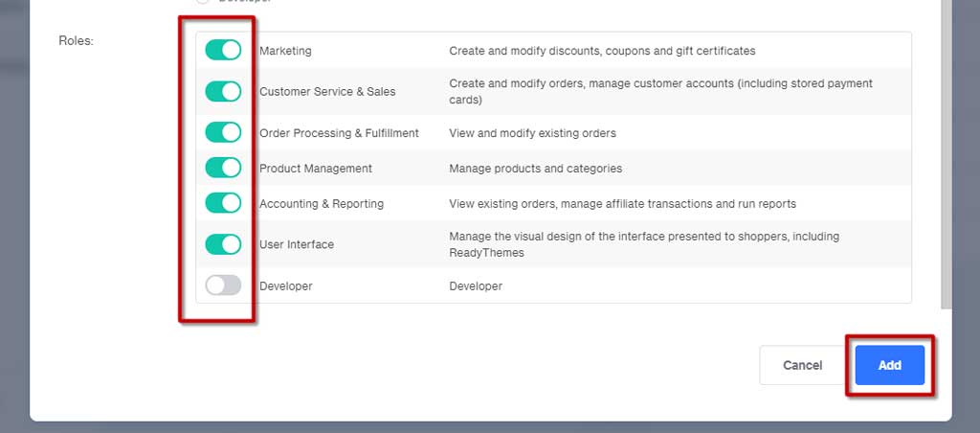This screenshot has height=433, width=980.
Task: Click 'Create and modify orders' description
Action: pyautogui.click(x=660, y=91)
